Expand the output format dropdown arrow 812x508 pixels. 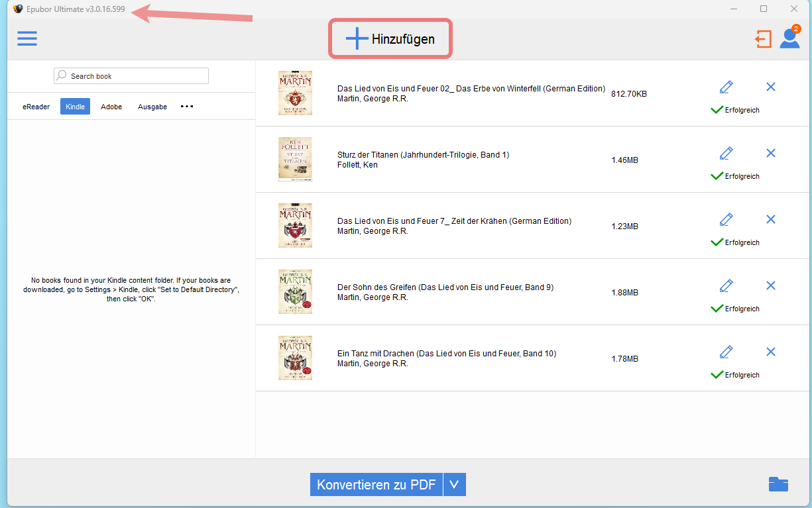pyautogui.click(x=455, y=484)
